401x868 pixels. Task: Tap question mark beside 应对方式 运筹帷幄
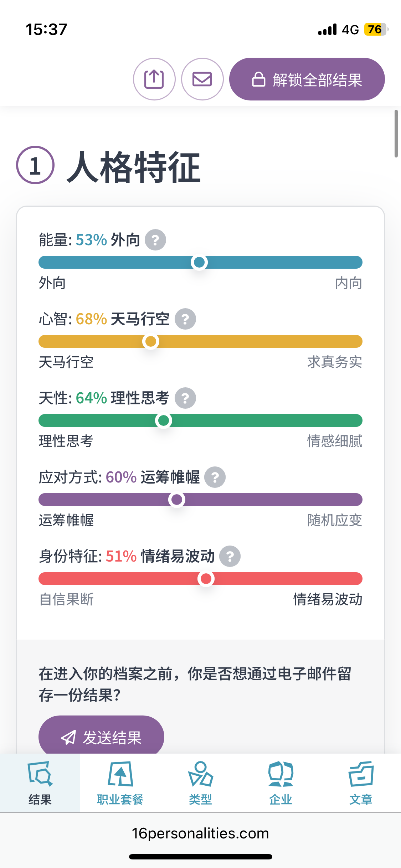(215, 477)
